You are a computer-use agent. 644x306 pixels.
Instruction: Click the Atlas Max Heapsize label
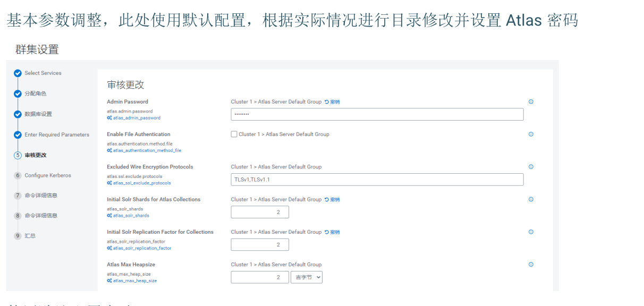pyautogui.click(x=131, y=264)
